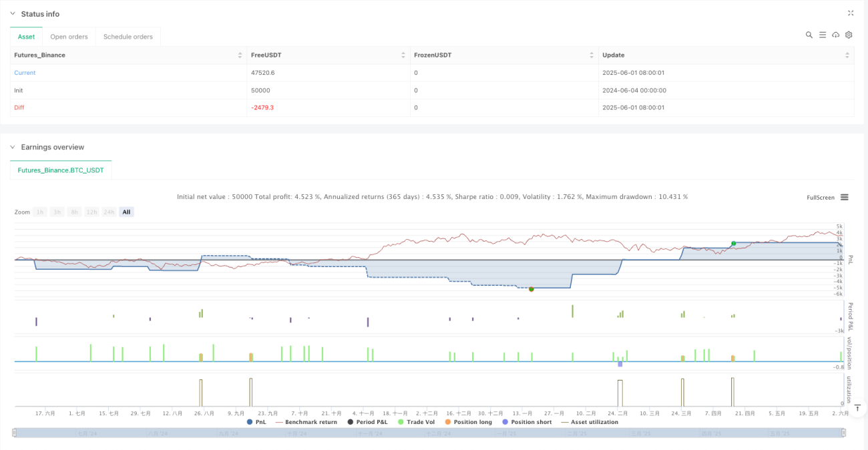This screenshot has height=450, width=868.
Task: Toggle Benchmark return series in legend
Action: pyautogui.click(x=306, y=422)
